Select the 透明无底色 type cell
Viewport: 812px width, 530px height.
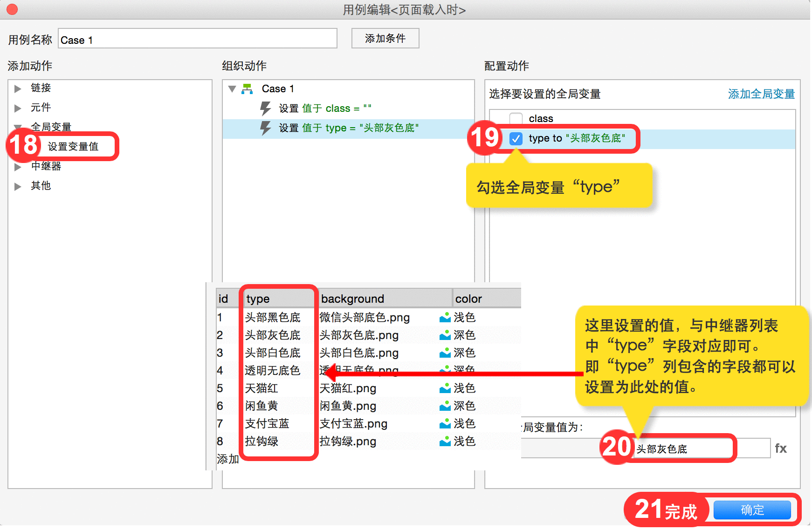click(273, 371)
